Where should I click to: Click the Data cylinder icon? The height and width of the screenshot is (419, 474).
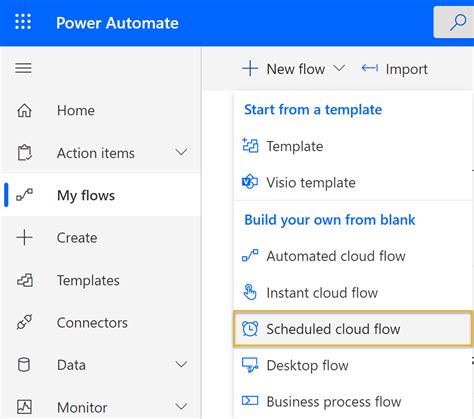coord(24,365)
